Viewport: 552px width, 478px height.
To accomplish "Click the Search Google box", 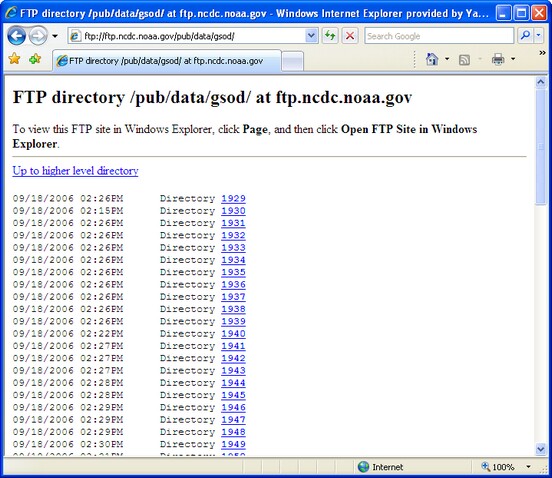I will pos(439,36).
